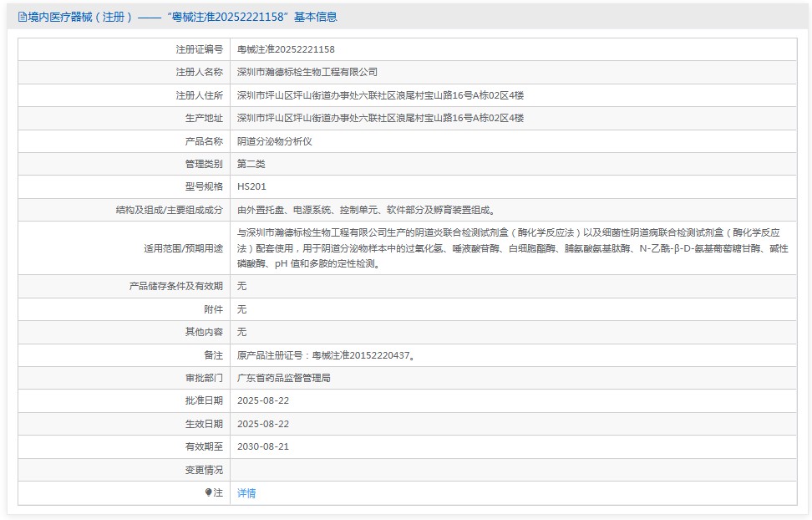Viewport: 812px width, 520px height.
Task: Click the 附件 label
Action: (x=213, y=309)
